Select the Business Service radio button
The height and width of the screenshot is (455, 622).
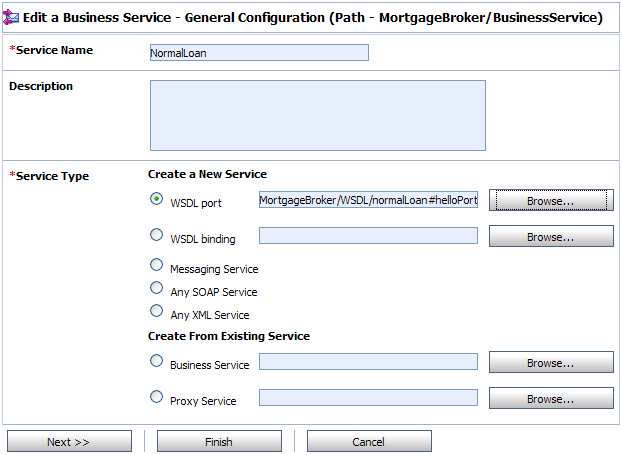point(156,361)
